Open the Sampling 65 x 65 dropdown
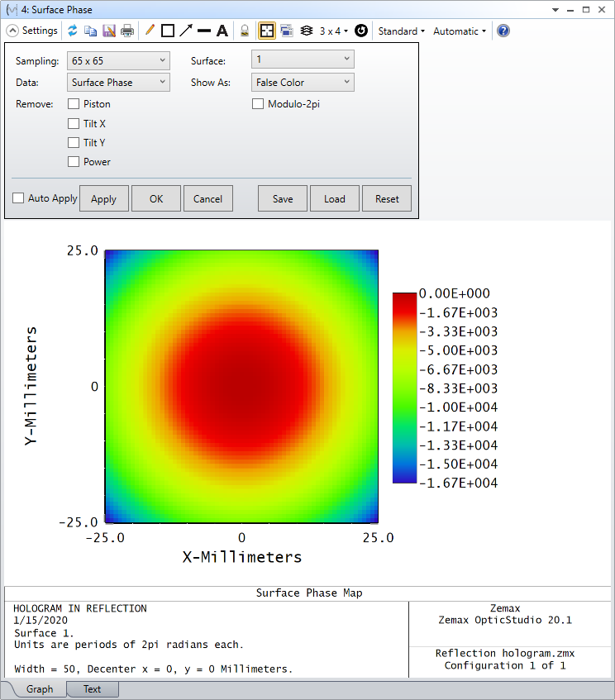 pyautogui.click(x=117, y=60)
